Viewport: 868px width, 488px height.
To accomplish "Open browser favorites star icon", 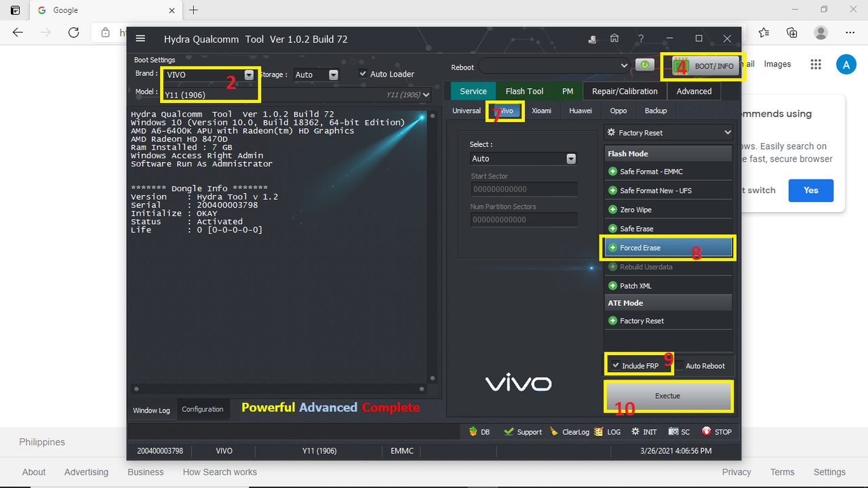I will [x=764, y=33].
